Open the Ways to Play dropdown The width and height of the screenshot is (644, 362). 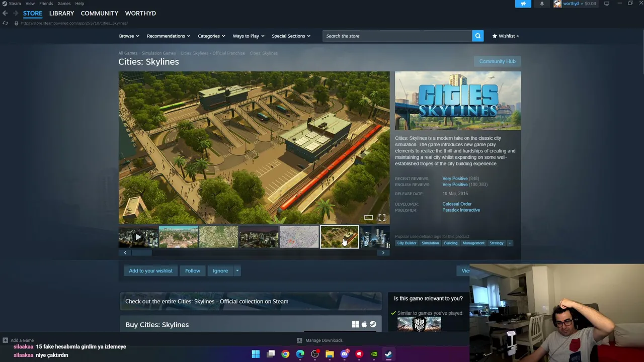click(249, 36)
